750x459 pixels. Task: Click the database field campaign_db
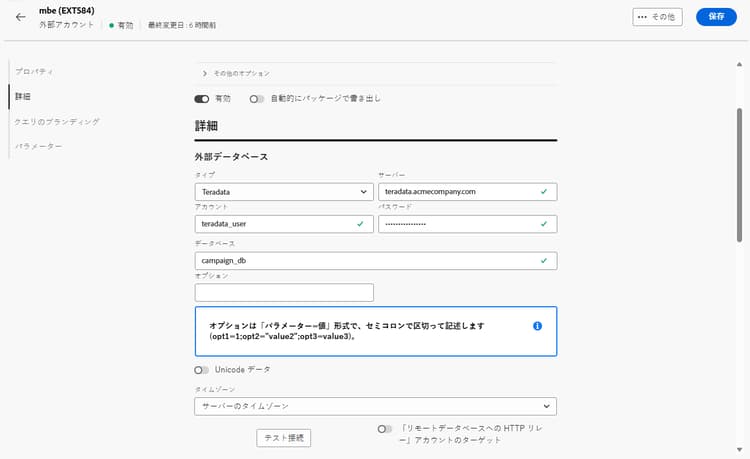[375, 261]
